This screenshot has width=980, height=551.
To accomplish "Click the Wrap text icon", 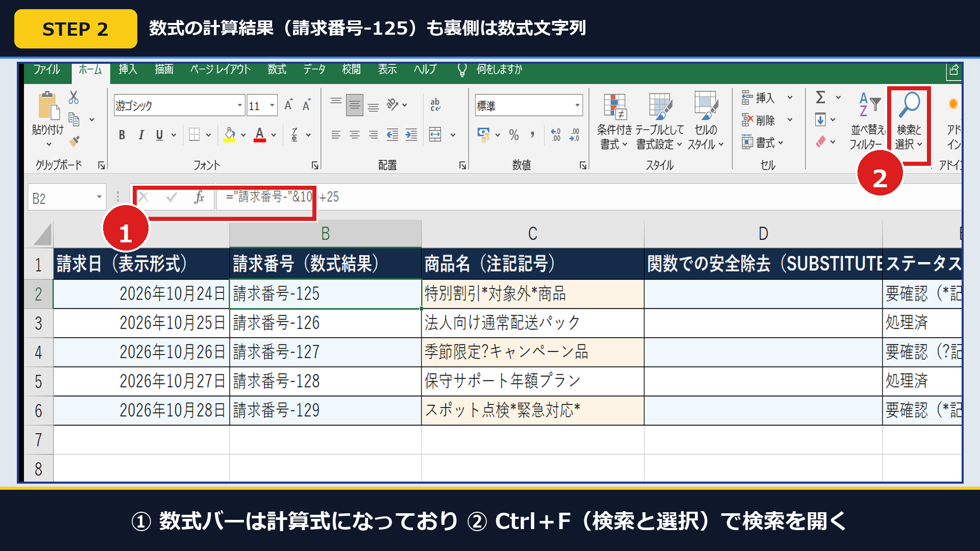I will coord(435,105).
